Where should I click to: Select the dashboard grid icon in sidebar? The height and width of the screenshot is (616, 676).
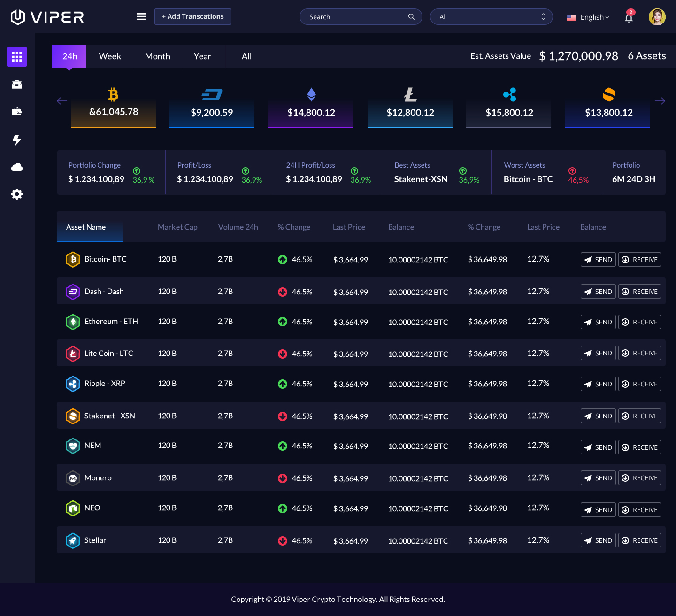point(17,57)
